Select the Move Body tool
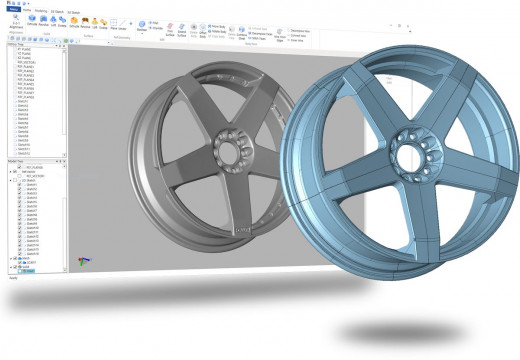520x360 pixels. pos(217,26)
